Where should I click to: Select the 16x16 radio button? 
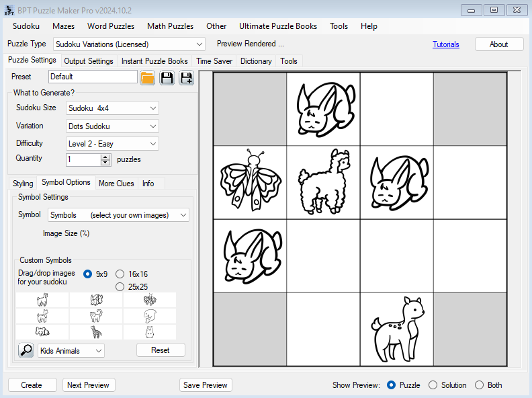[120, 274]
